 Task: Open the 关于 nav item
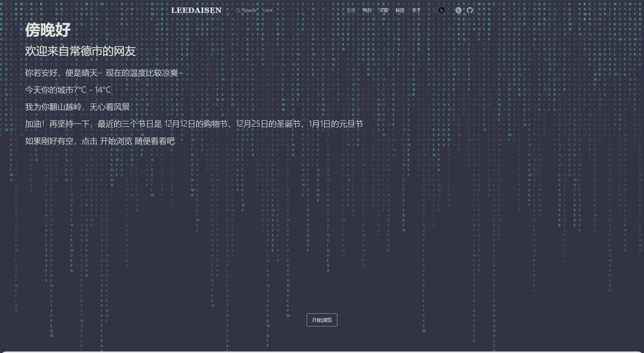[416, 10]
